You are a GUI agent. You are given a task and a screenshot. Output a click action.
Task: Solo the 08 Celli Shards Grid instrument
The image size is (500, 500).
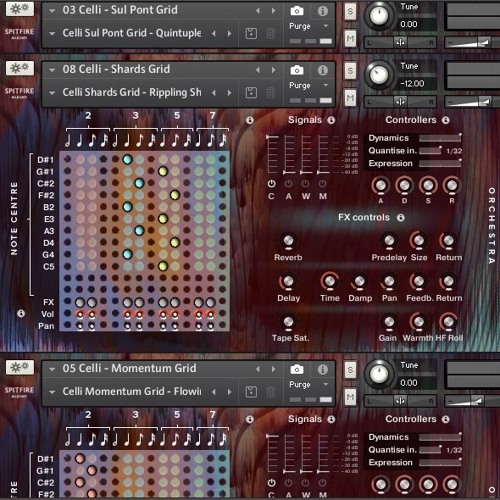(x=350, y=71)
